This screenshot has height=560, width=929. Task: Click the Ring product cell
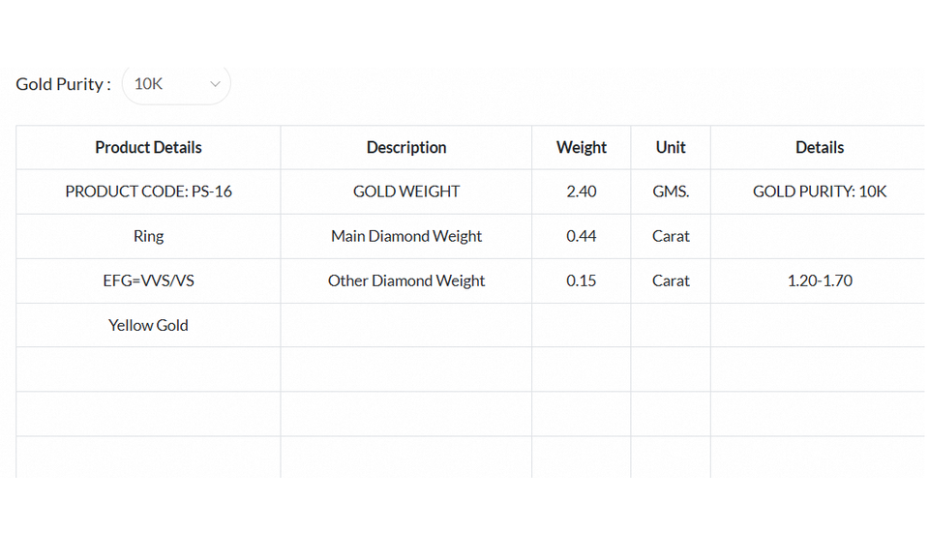coord(148,236)
